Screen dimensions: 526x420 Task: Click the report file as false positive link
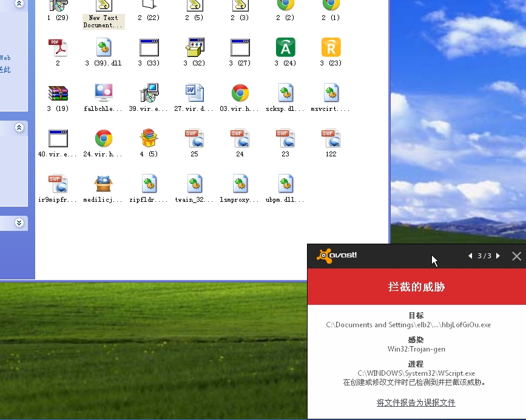[416, 403]
